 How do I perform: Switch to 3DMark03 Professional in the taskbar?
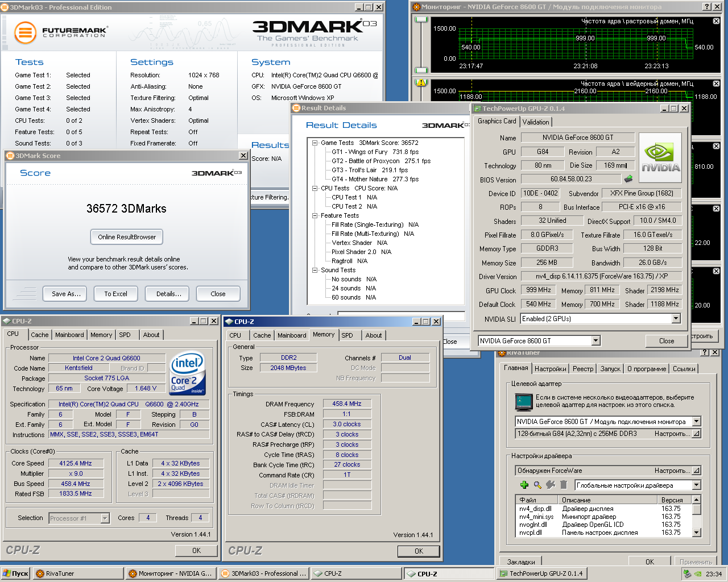coord(263,573)
